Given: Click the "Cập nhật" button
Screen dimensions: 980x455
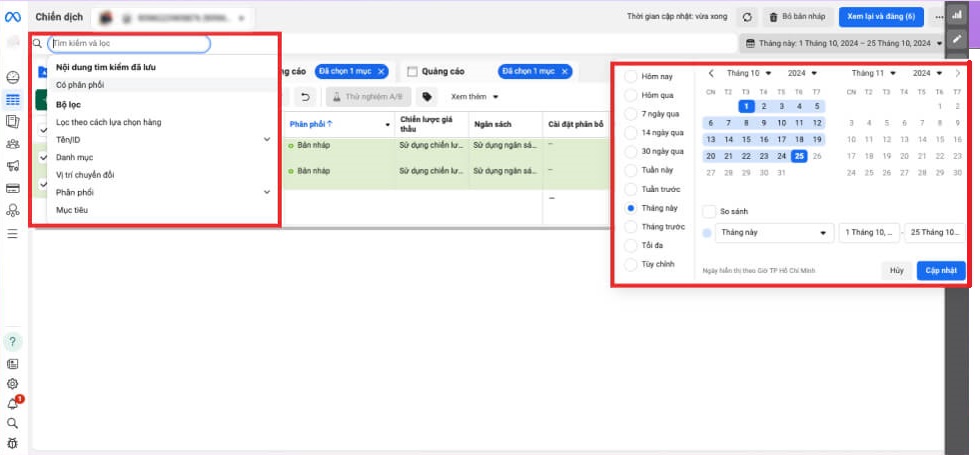Looking at the screenshot, I should [x=940, y=271].
